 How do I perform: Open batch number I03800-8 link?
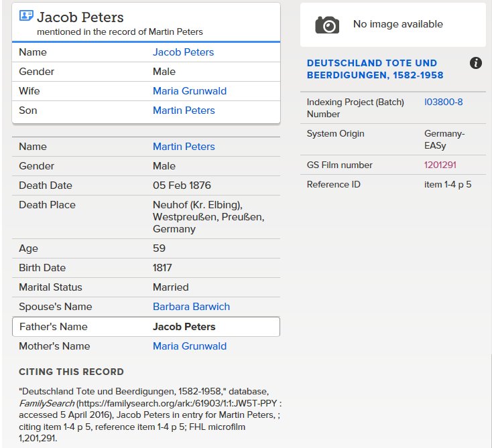point(443,102)
